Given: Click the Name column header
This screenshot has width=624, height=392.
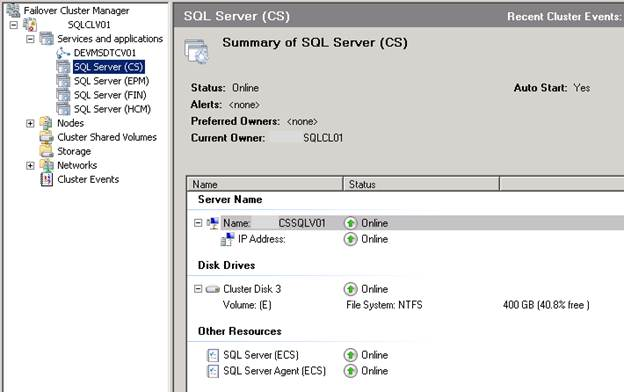Looking at the screenshot, I should [x=265, y=184].
